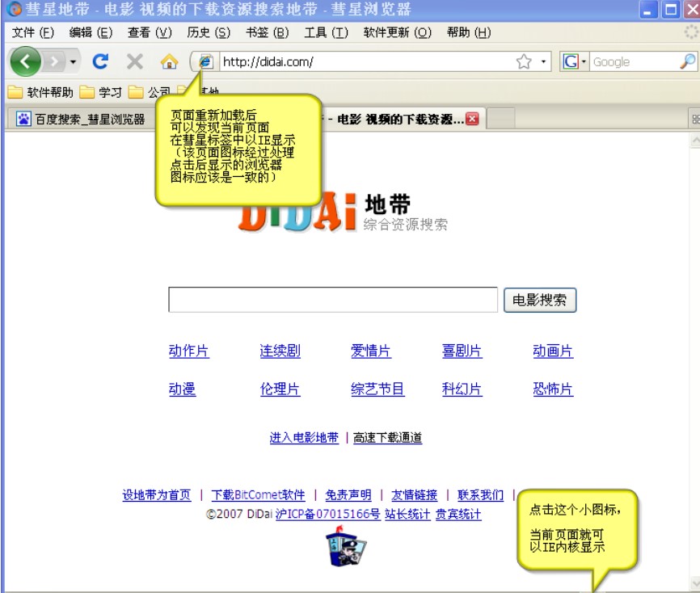Open the 历史 (S) menu

click(x=209, y=32)
